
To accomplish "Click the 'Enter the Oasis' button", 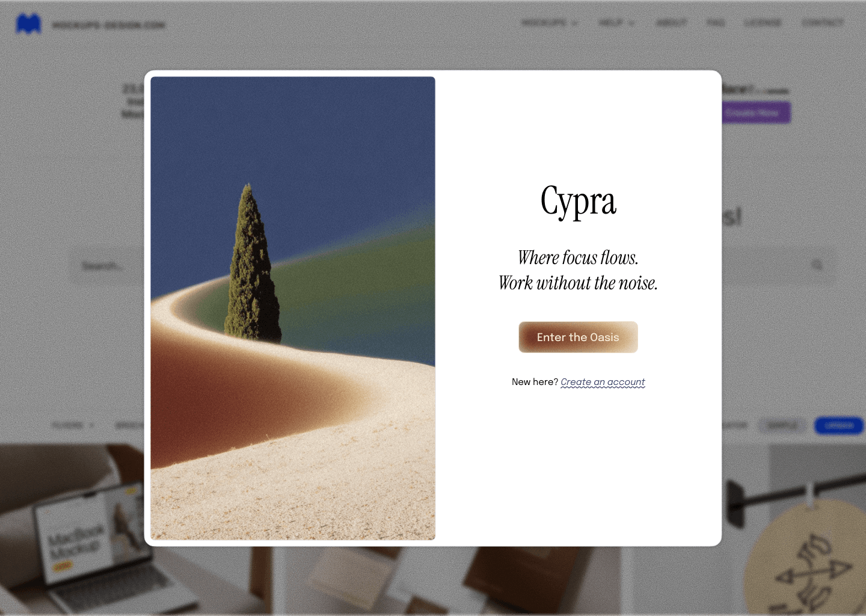I will (x=577, y=337).
